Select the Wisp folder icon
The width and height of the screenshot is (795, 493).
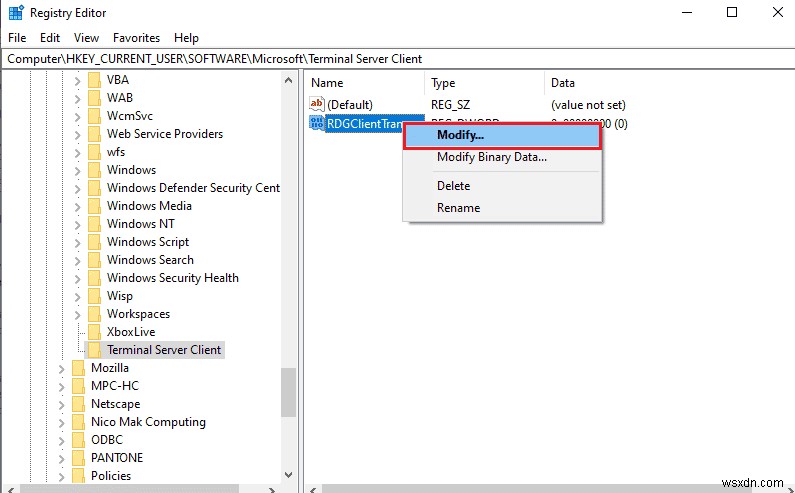(x=94, y=296)
